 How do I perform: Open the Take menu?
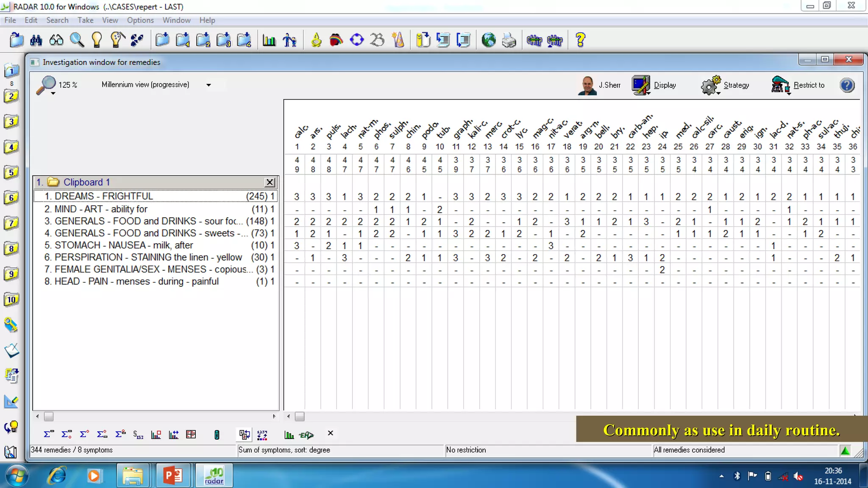85,20
